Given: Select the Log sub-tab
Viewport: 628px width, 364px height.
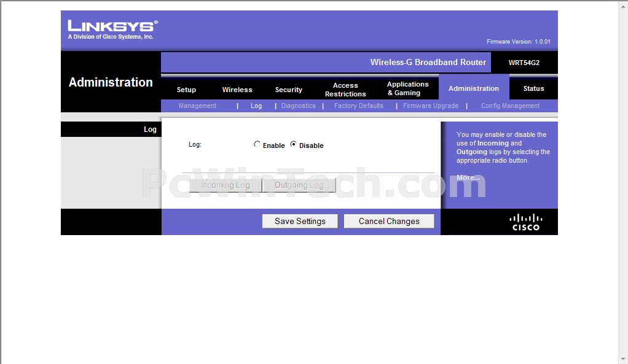Looking at the screenshot, I should (x=256, y=106).
